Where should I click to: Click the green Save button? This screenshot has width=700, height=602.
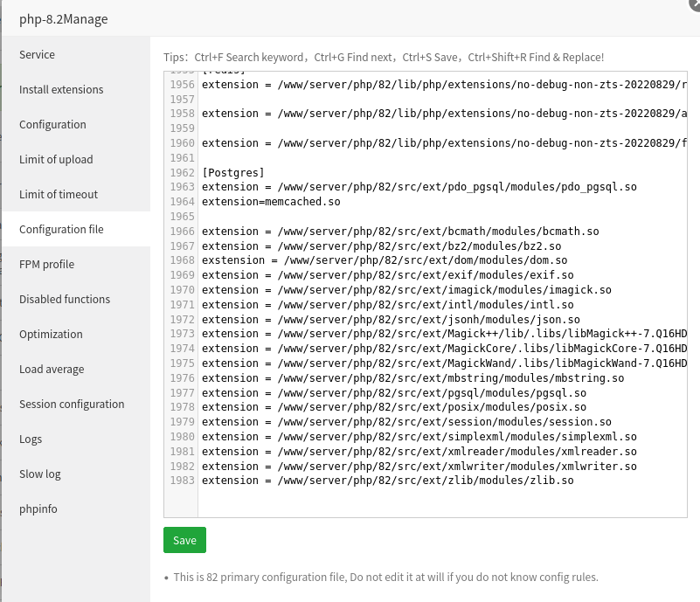coord(184,540)
